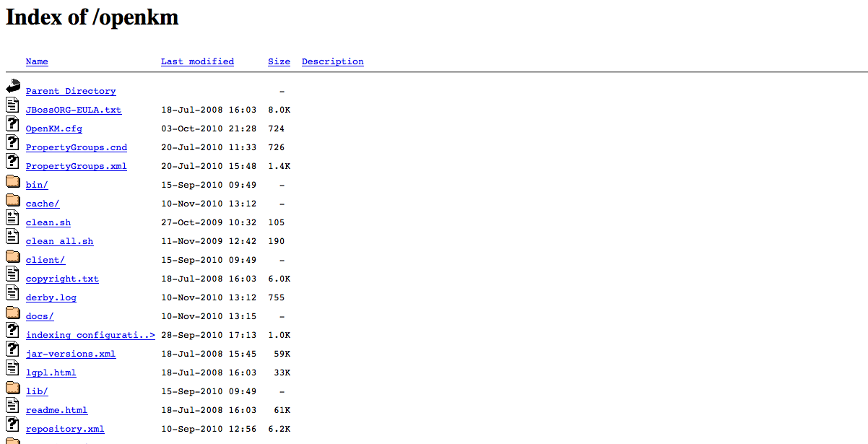Screen dimensions: 868x444
Task: Sort the listing by the Description column
Action: click(333, 61)
